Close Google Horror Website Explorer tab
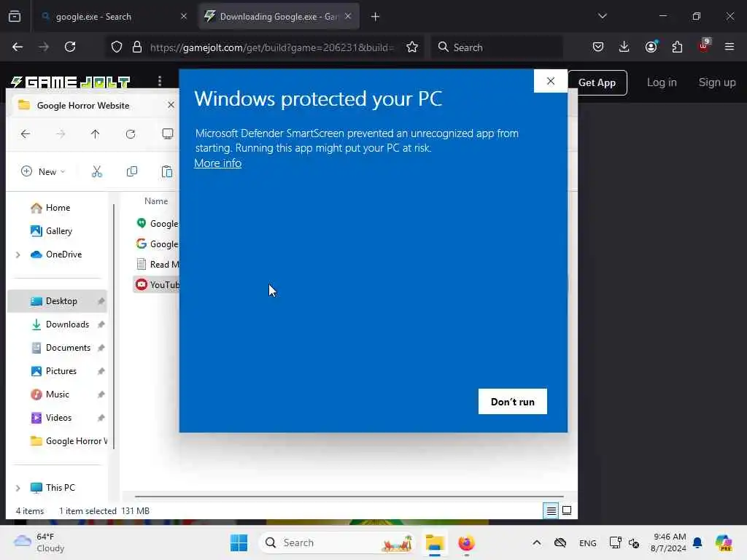This screenshot has height=560, width=747. click(171, 105)
